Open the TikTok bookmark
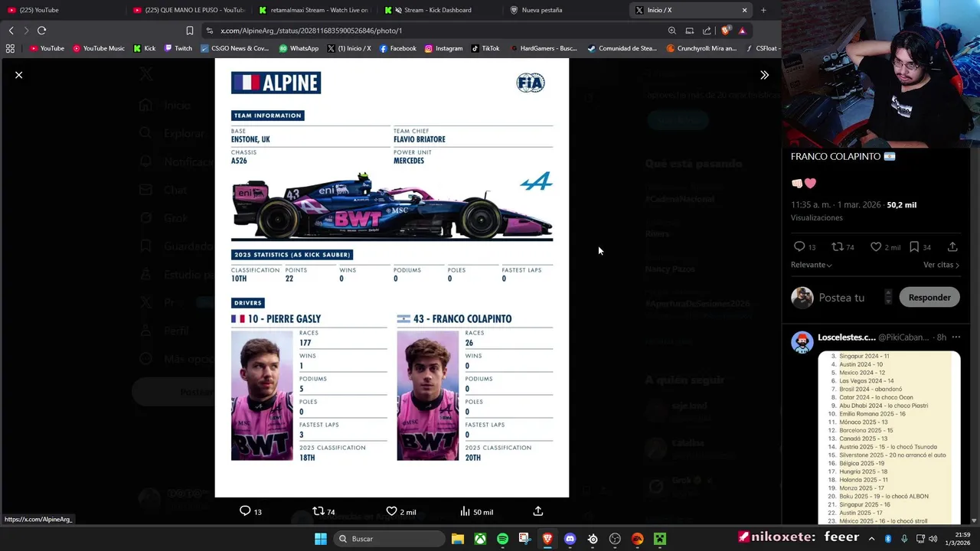The width and height of the screenshot is (980, 551). (485, 48)
